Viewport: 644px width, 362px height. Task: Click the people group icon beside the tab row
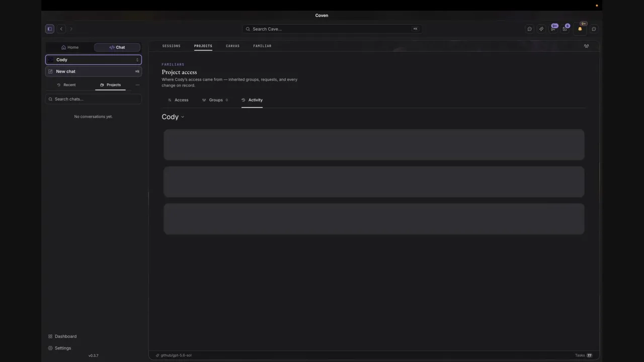pos(586,46)
